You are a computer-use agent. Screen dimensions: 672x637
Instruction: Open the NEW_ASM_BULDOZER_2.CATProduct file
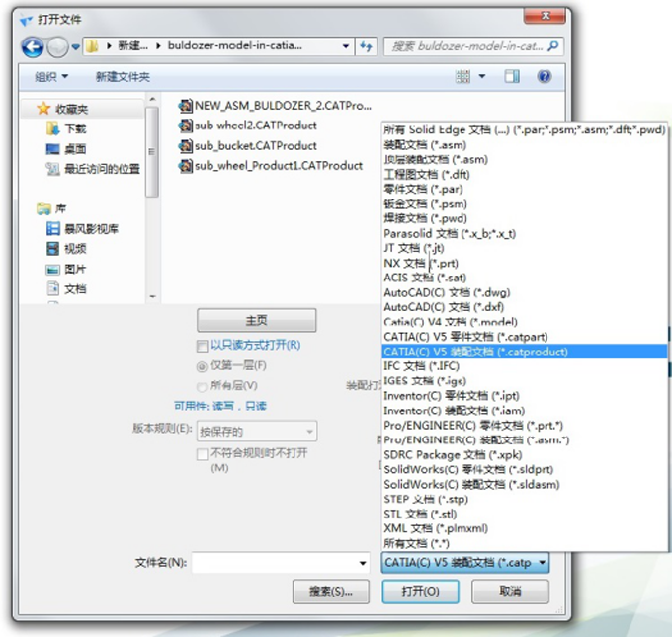tap(282, 105)
